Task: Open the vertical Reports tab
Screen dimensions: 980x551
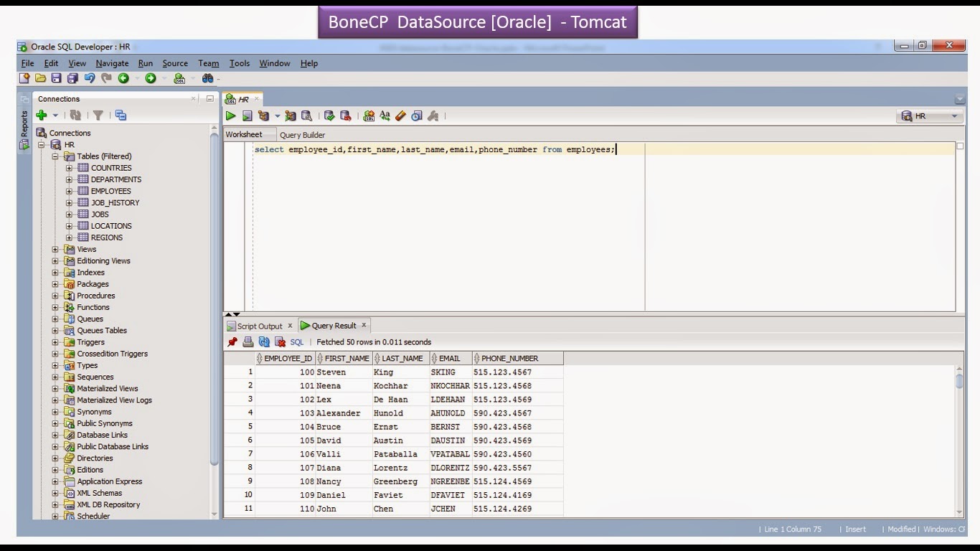Action: click(x=24, y=129)
